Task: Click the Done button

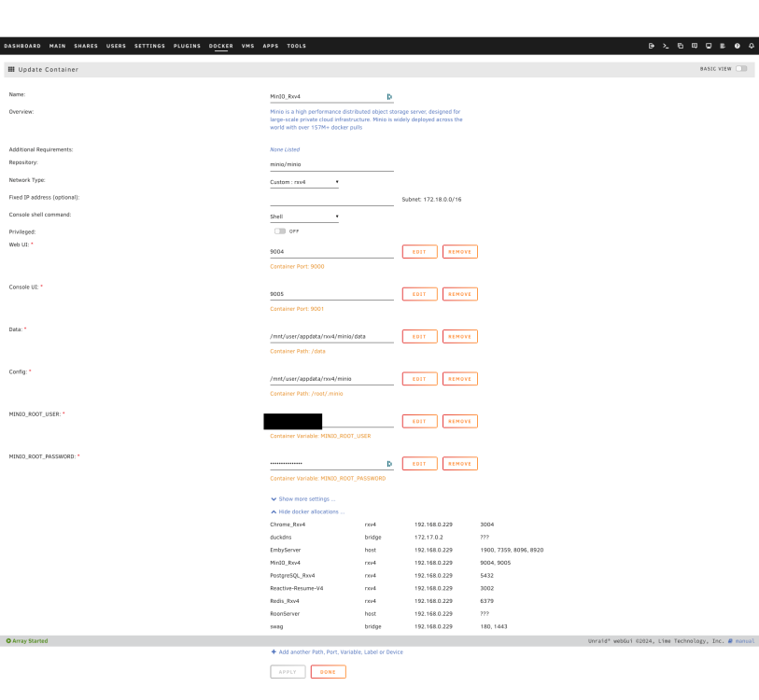Action: [x=329, y=672]
